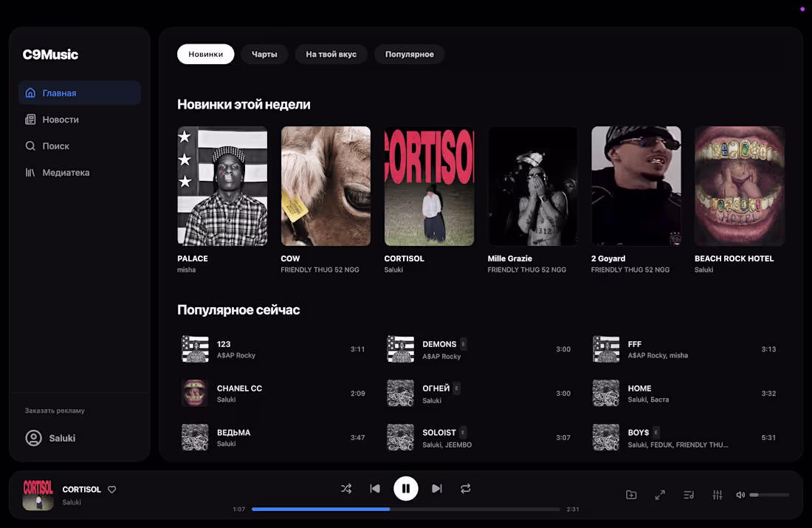Click the misha artist link under PALACE

(x=187, y=270)
